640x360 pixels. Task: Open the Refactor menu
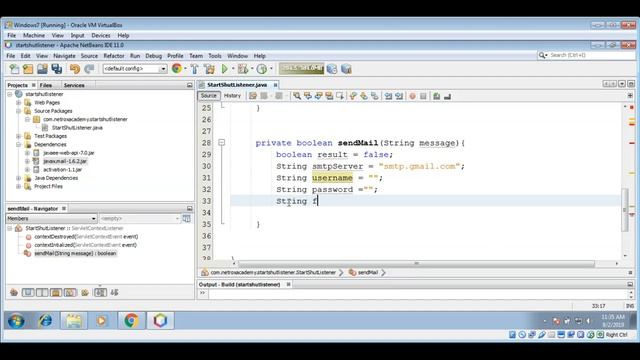(x=113, y=56)
